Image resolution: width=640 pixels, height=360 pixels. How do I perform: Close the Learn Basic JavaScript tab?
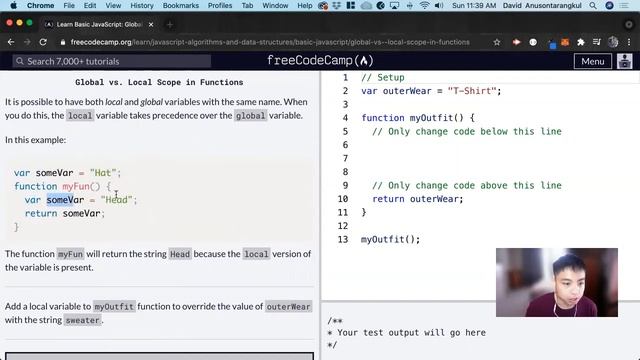[151, 24]
